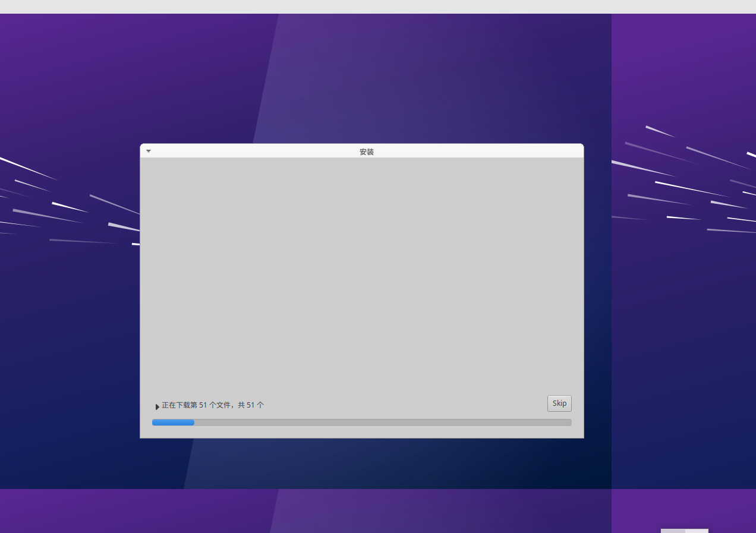This screenshot has height=533, width=756.
Task: Open the window menu arrow in title bar
Action: [x=149, y=151]
